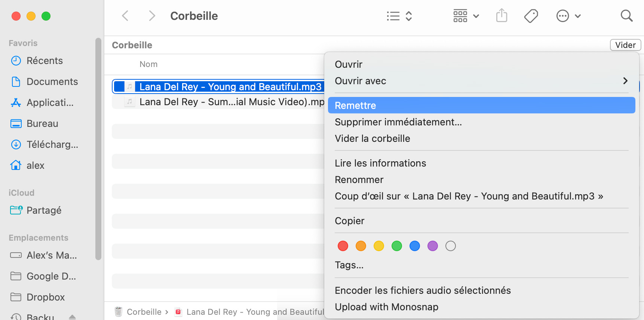Choose Encoder les fichiers audio sélectionnés
The width and height of the screenshot is (644, 320).
pyautogui.click(x=482, y=290)
